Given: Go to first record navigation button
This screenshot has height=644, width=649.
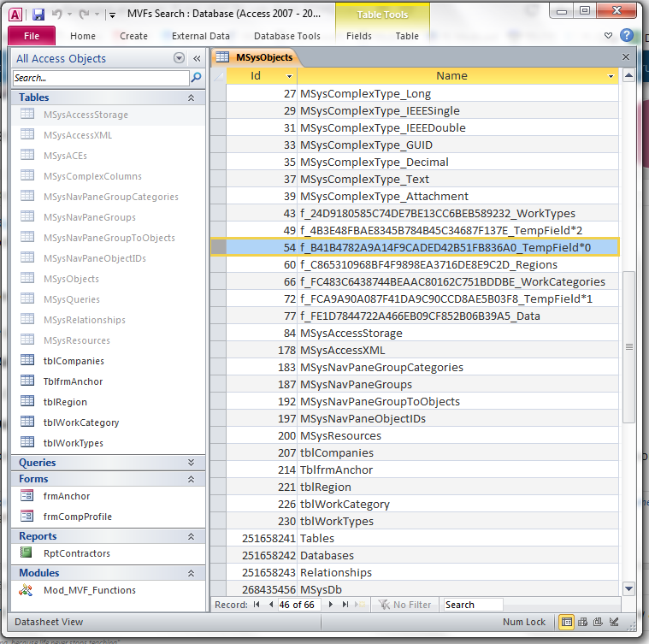Looking at the screenshot, I should (x=257, y=605).
